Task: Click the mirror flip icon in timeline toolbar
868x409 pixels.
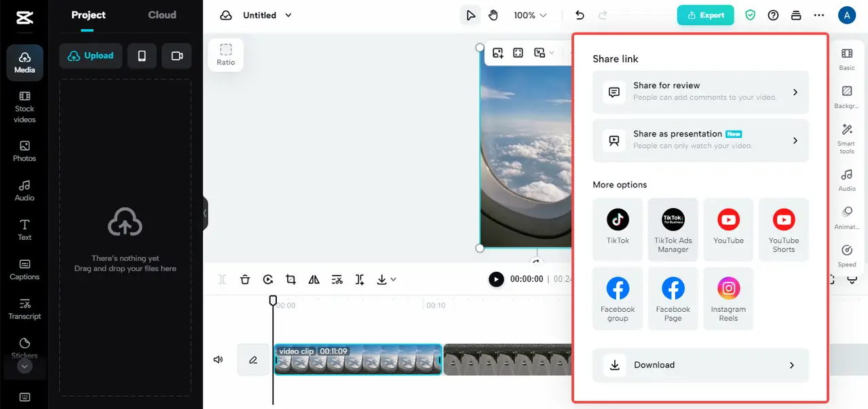Action: tap(314, 279)
